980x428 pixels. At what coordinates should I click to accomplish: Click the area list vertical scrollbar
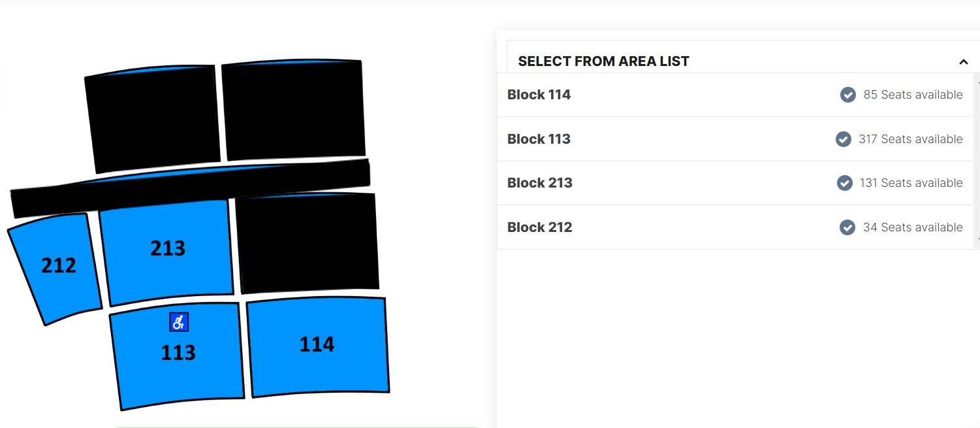(977, 161)
